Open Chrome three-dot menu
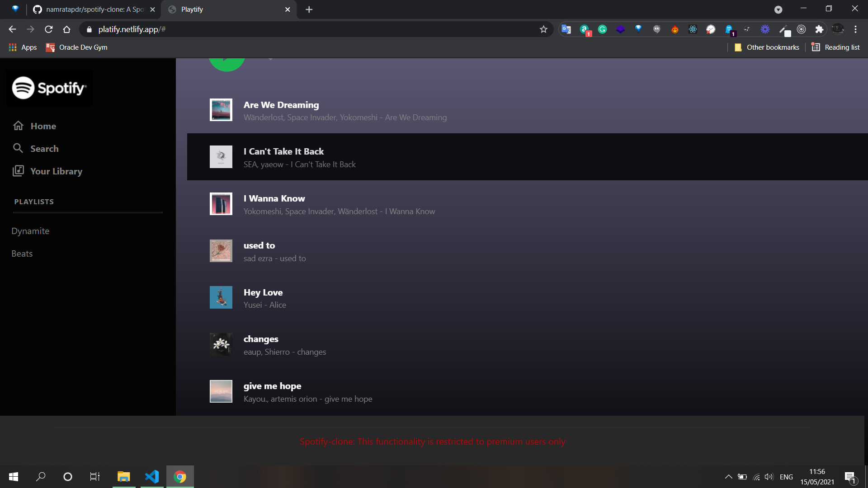The image size is (868, 488). tap(855, 29)
